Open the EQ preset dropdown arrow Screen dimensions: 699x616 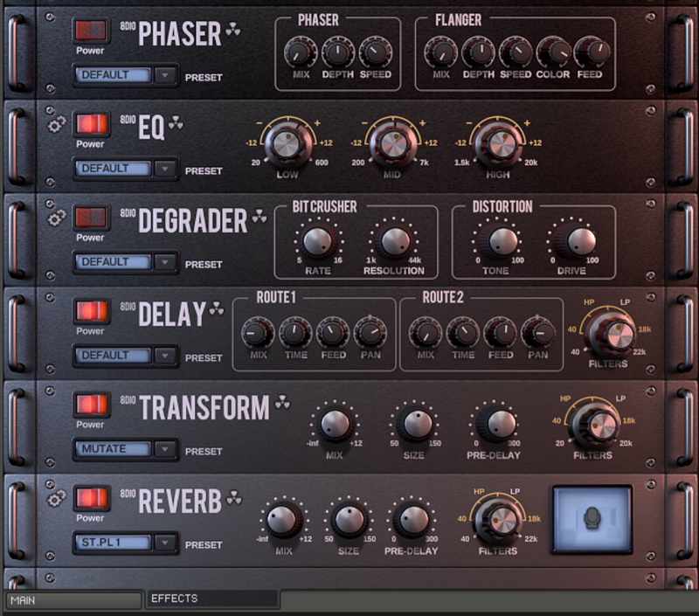click(x=165, y=169)
